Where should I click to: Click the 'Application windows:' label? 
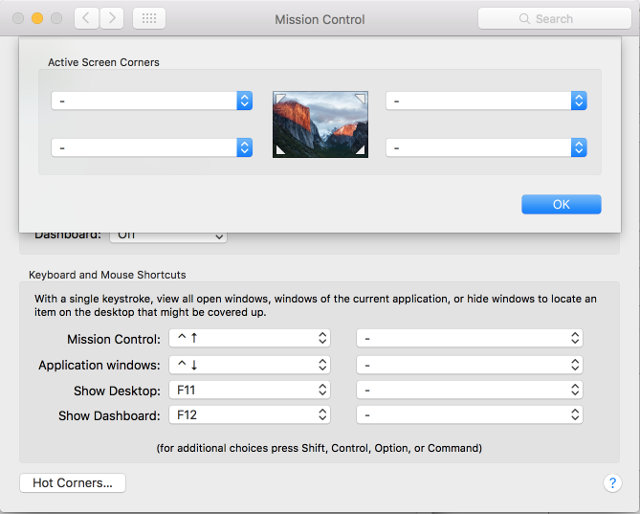[99, 365]
